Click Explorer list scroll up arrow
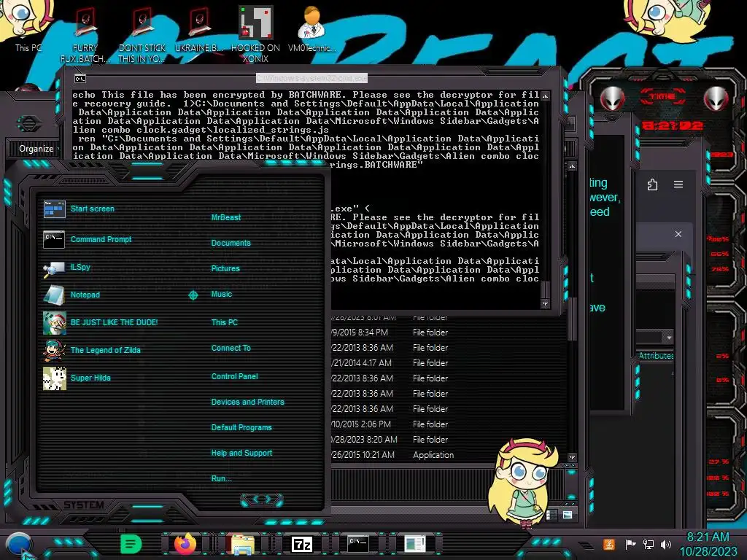 pos(572,166)
